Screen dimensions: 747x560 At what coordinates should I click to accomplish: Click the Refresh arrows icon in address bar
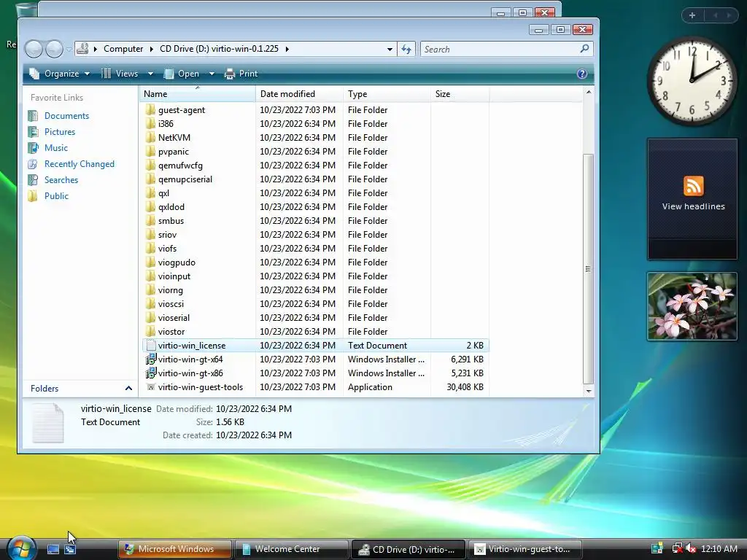(406, 49)
